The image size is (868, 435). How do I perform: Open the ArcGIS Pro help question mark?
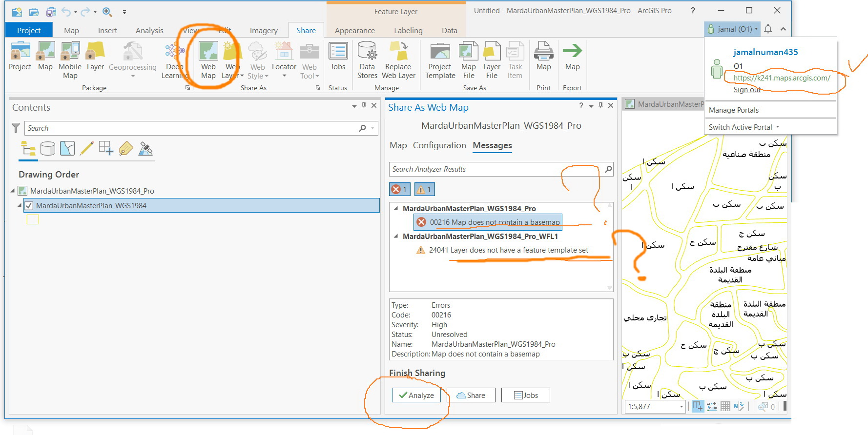693,10
